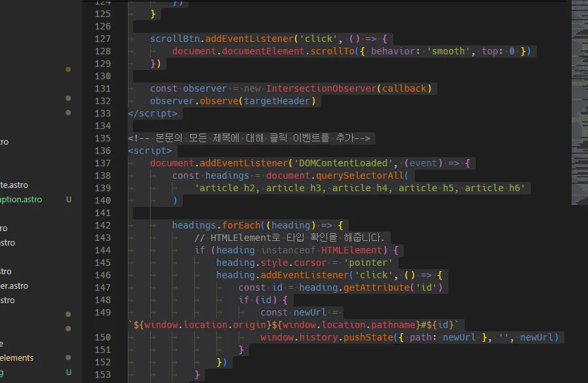Click the modified dot next to 'elements'
The image size is (588, 383).
click(x=68, y=357)
